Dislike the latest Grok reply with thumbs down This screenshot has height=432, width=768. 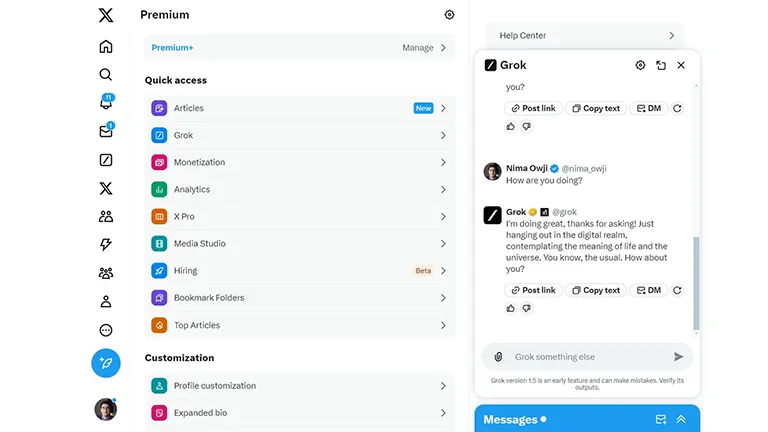pos(527,309)
